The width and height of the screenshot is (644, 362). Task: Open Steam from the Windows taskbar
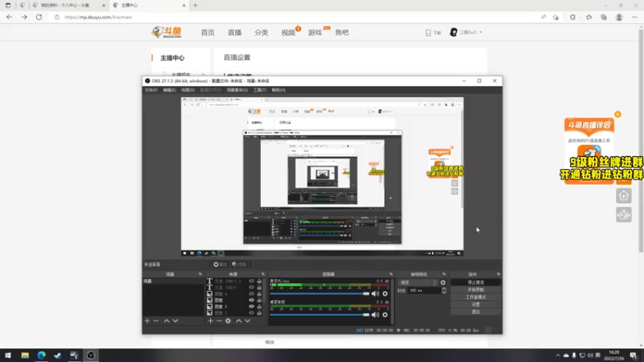(x=57, y=355)
